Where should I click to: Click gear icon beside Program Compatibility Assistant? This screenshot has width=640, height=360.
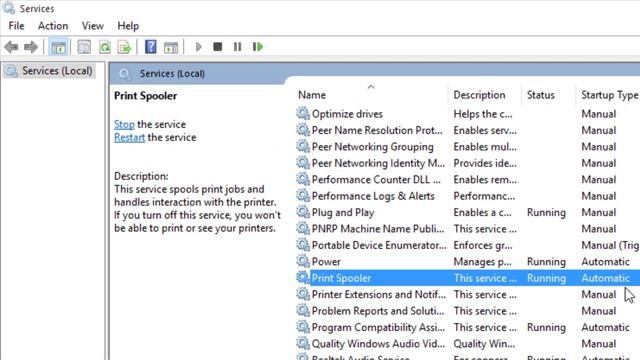tap(303, 327)
